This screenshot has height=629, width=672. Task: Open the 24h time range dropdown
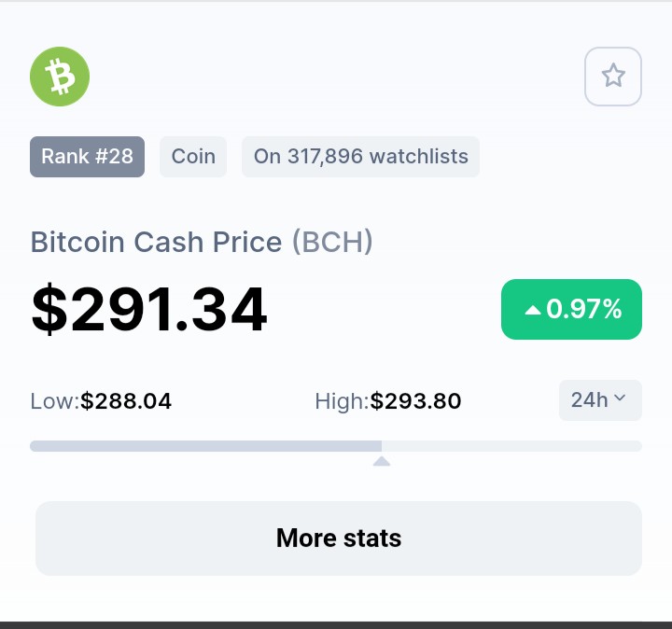(x=600, y=400)
